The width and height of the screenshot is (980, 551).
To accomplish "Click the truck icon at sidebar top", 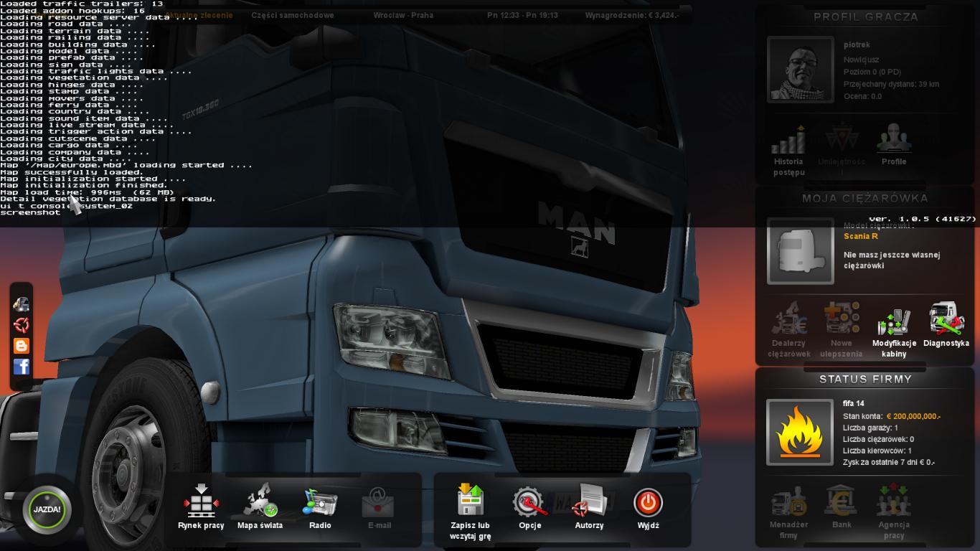I will (x=22, y=304).
